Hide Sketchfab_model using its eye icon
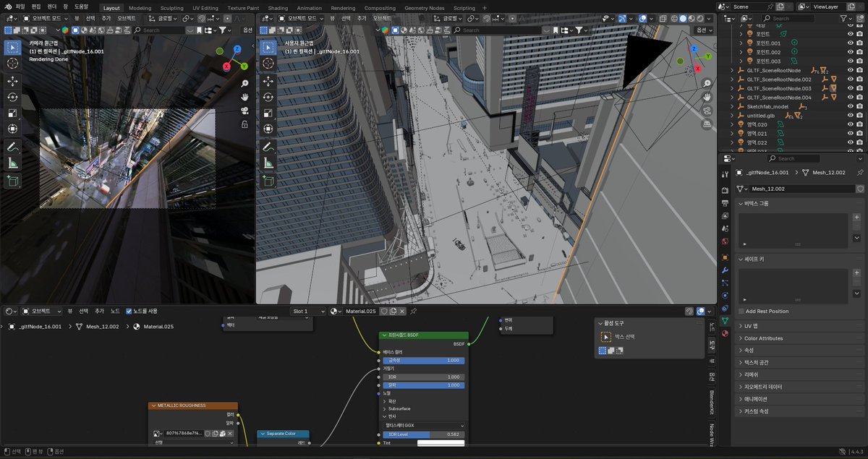Viewport: 868px width, 459px height. click(851, 106)
